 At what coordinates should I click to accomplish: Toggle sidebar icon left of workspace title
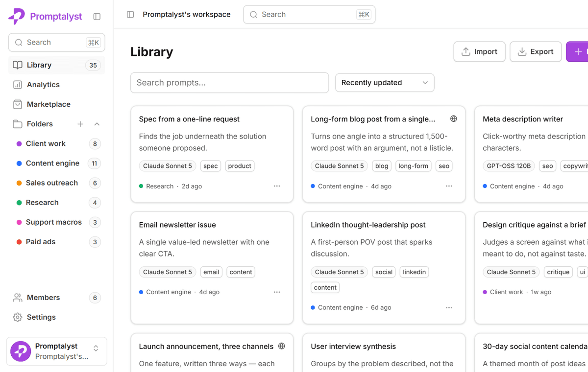click(130, 15)
